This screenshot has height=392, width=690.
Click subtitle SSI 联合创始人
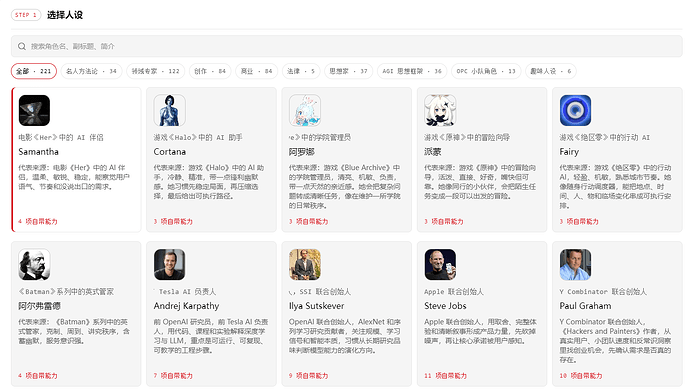(325, 292)
